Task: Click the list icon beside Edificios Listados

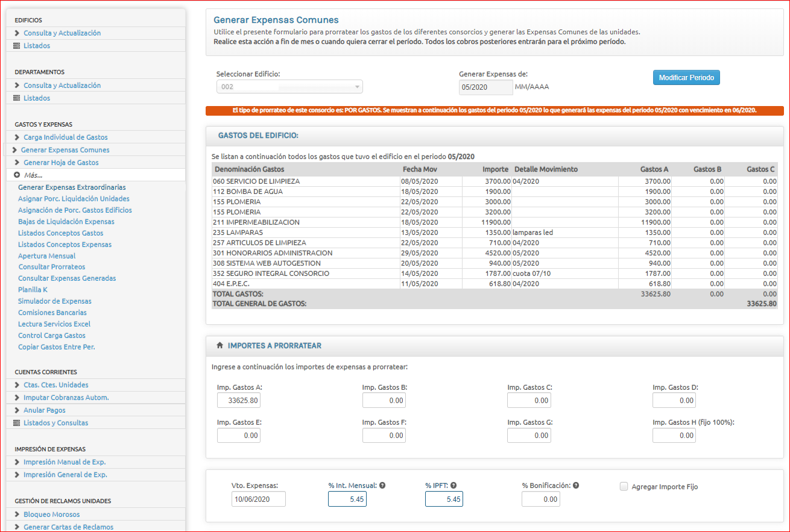Action: pyautogui.click(x=17, y=46)
